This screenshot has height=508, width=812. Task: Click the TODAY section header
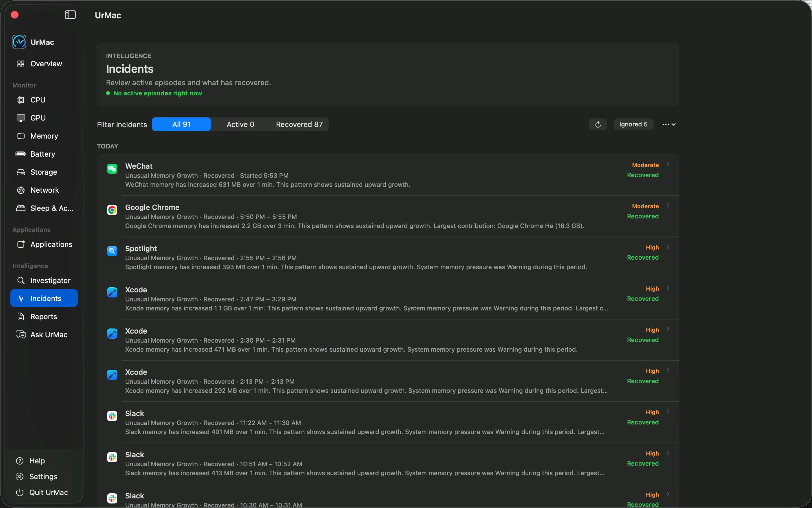108,146
